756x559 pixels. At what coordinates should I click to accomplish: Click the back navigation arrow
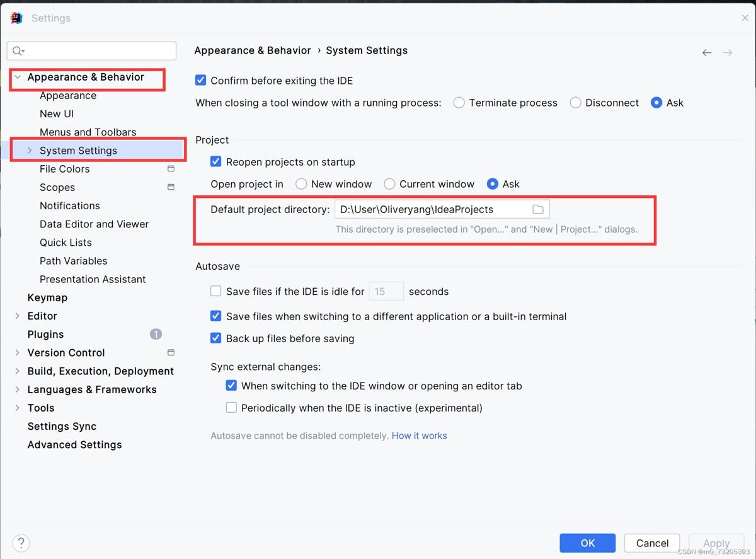point(707,53)
